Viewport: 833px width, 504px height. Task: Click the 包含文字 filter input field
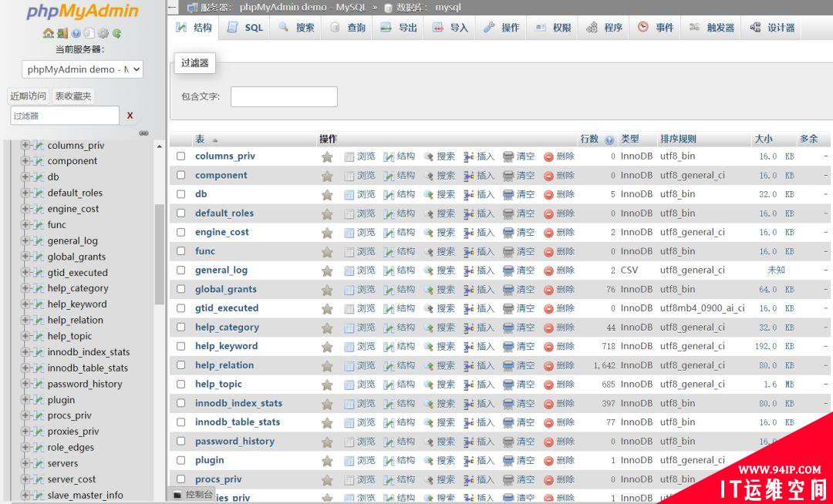284,96
